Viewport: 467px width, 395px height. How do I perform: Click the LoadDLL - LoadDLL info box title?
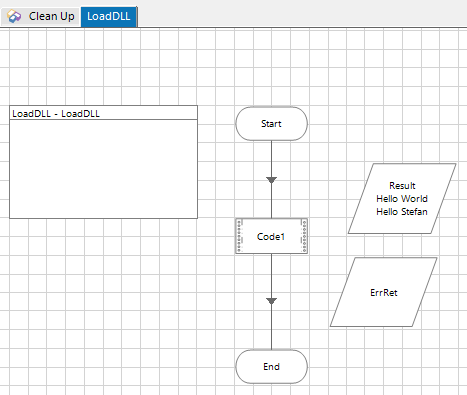56,114
